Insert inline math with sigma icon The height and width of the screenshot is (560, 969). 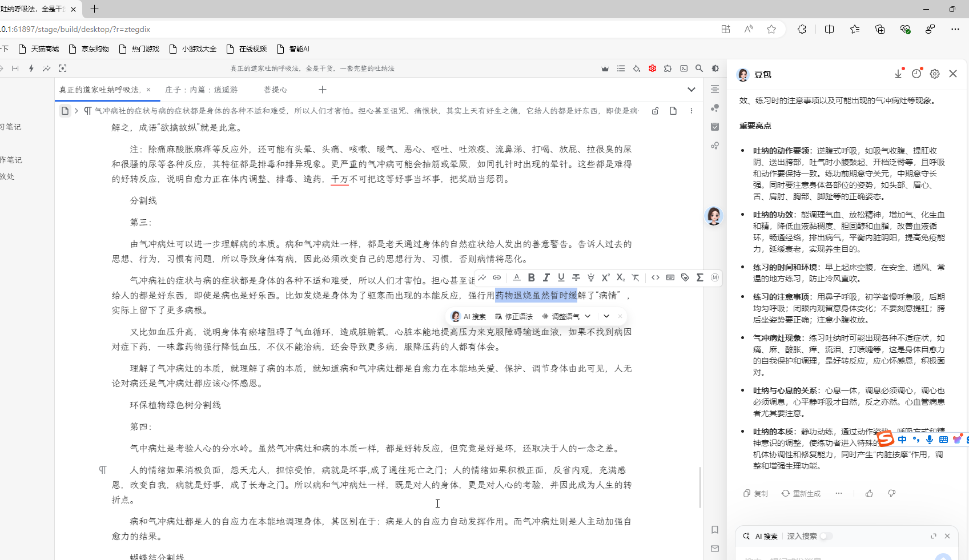(x=700, y=277)
